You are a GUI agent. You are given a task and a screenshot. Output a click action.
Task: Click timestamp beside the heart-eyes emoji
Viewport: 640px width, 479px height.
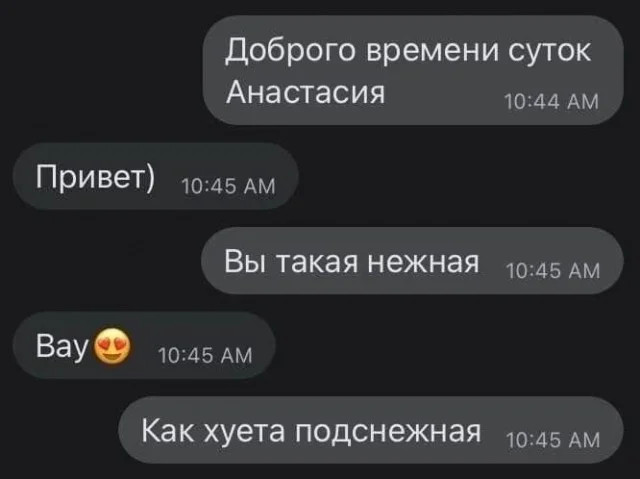click(x=205, y=355)
